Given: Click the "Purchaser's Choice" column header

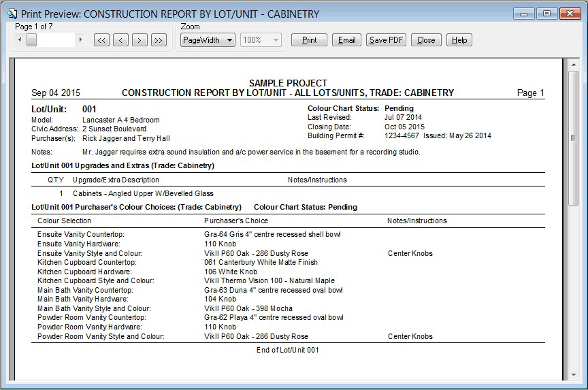Looking at the screenshot, I should pyautogui.click(x=236, y=221).
